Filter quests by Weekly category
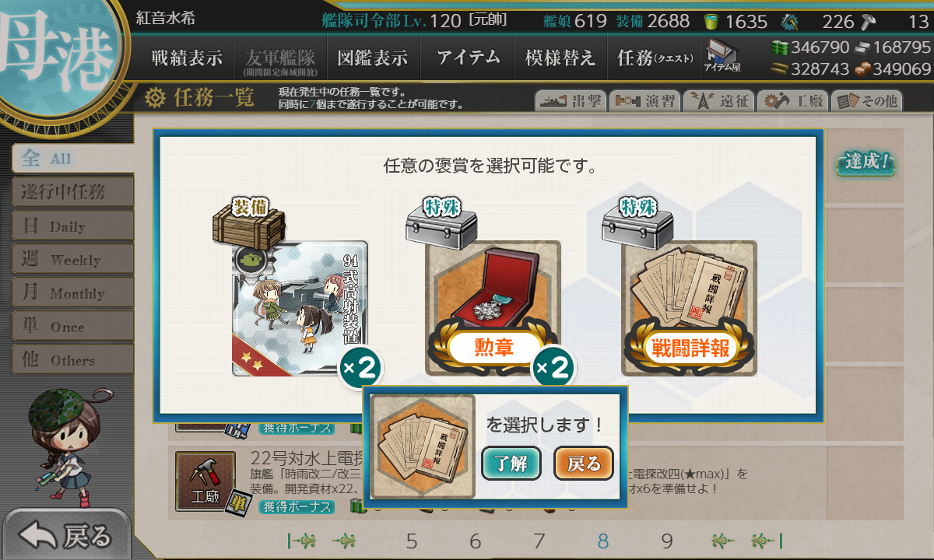Image resolution: width=934 pixels, height=560 pixels. pos(72,259)
